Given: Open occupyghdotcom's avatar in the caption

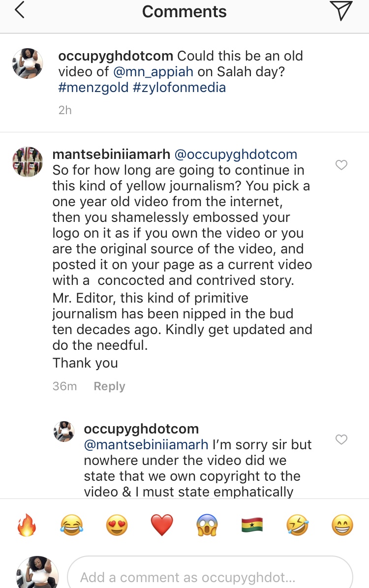Looking at the screenshot, I should coord(28,64).
